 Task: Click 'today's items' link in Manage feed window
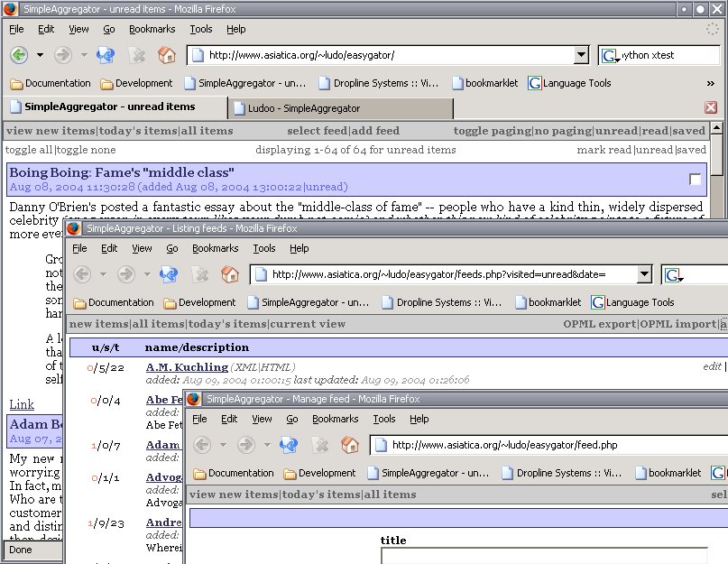(321, 495)
